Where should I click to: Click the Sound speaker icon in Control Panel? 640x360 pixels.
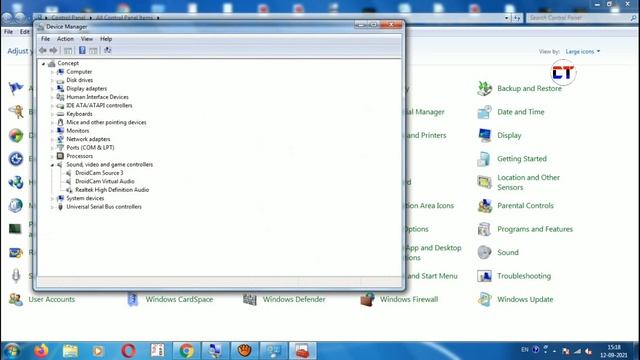pyautogui.click(x=484, y=252)
